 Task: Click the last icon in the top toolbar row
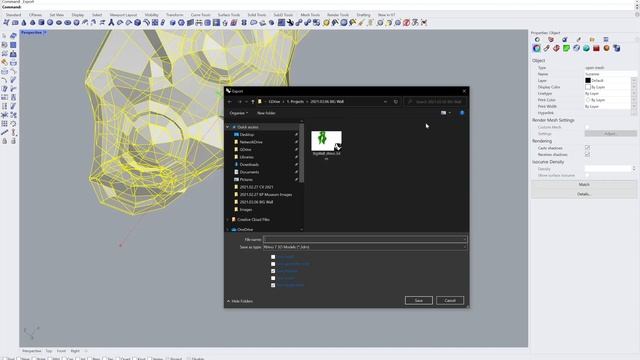click(x=424, y=23)
